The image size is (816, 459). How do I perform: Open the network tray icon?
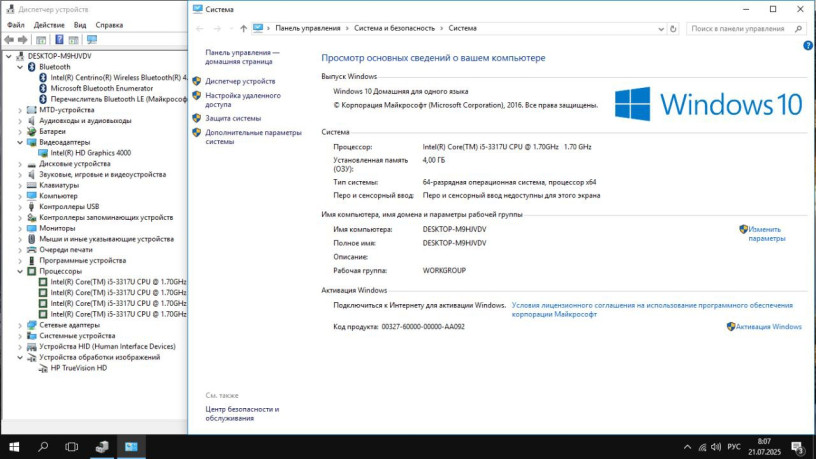(702, 447)
